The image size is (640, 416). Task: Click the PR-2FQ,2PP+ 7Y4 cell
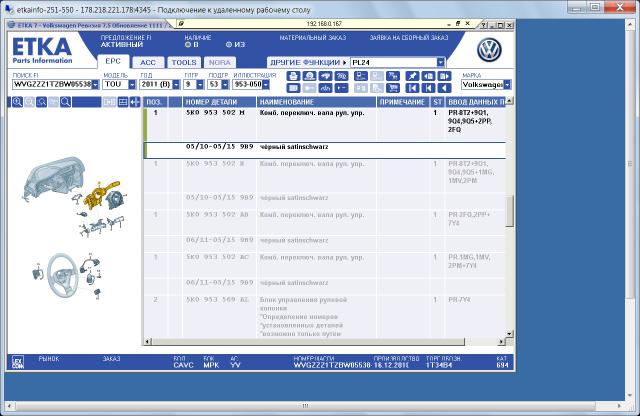tap(469, 219)
